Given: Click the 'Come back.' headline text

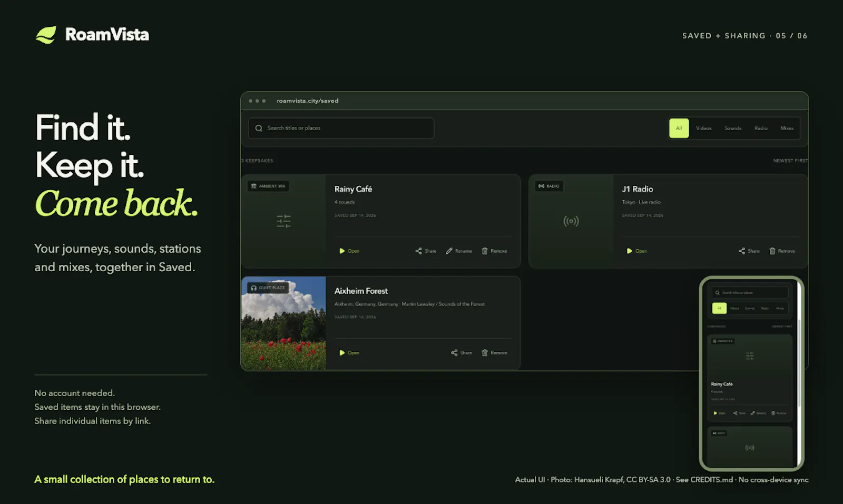Looking at the screenshot, I should [116, 203].
